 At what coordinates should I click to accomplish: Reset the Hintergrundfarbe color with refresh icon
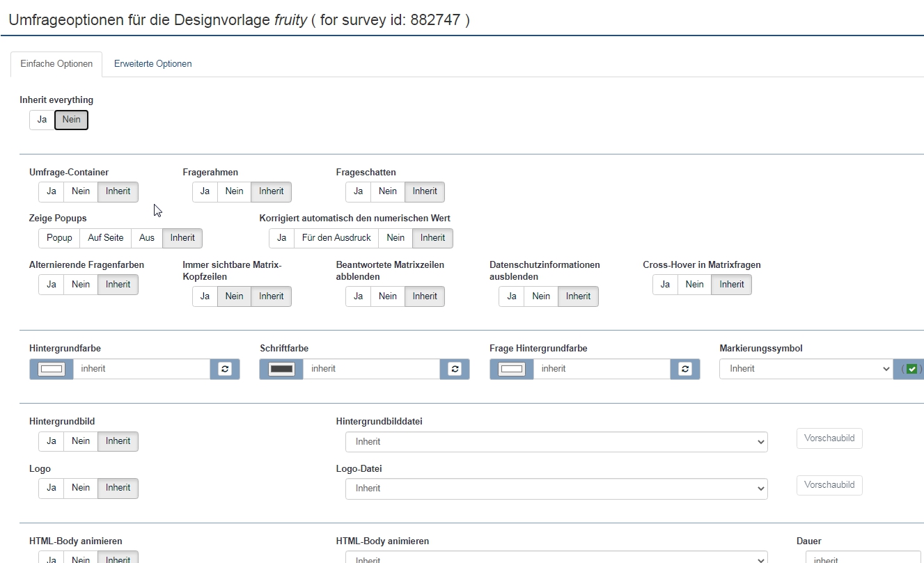[225, 369]
